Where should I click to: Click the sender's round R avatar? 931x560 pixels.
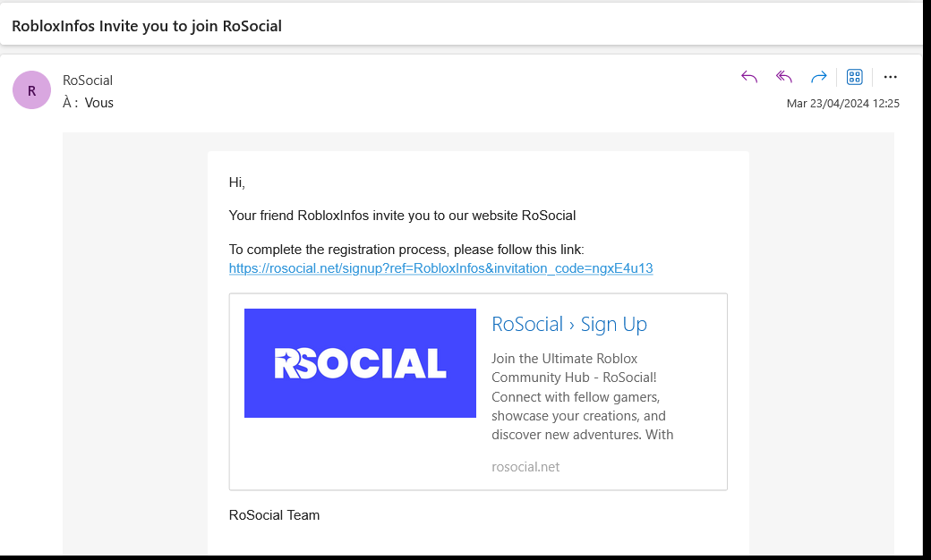pos(32,90)
